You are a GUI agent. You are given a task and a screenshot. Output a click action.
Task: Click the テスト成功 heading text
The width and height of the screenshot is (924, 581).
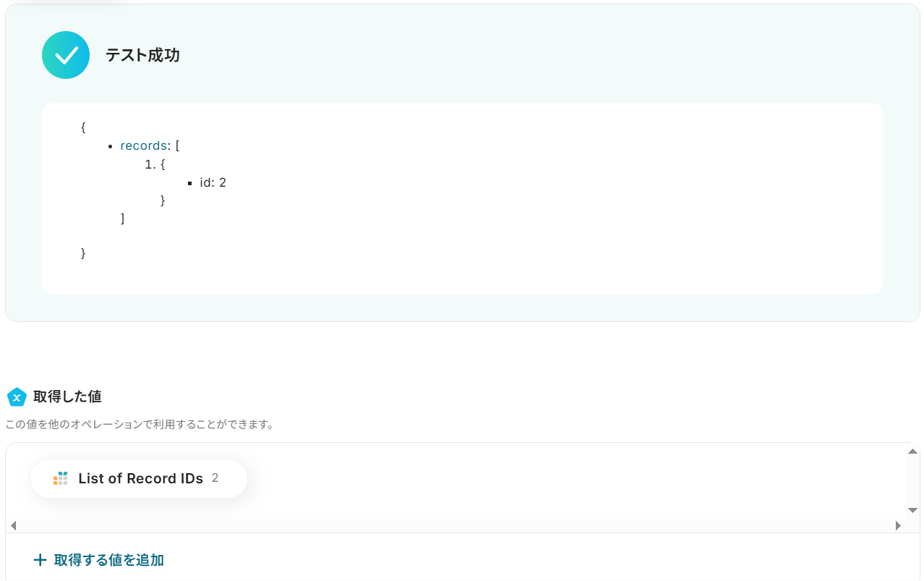point(142,55)
